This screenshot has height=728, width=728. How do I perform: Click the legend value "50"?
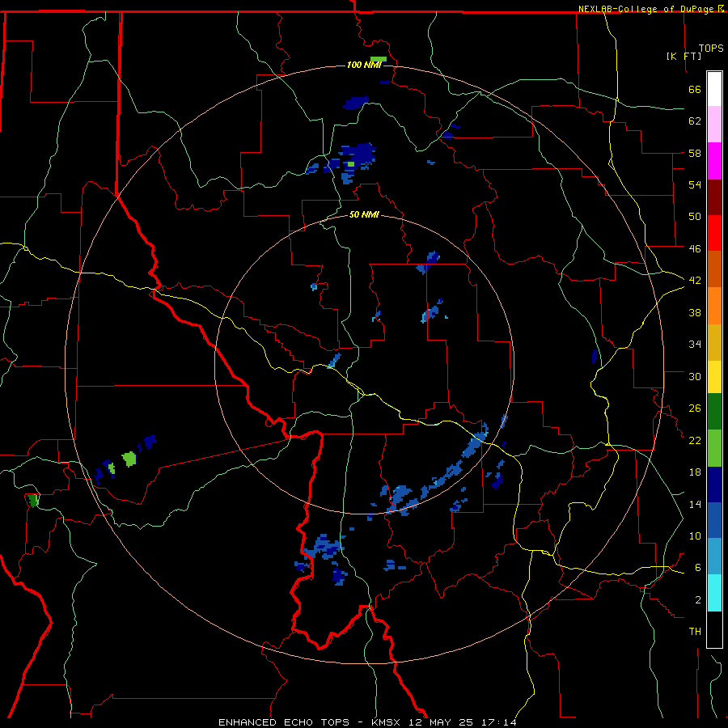point(695,217)
